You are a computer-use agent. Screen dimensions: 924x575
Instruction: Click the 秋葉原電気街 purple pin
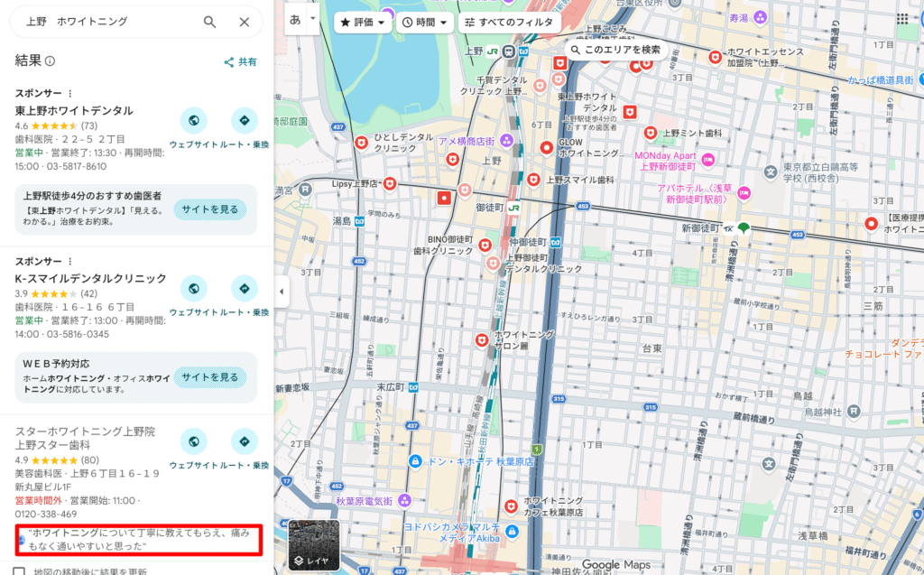[404, 501]
